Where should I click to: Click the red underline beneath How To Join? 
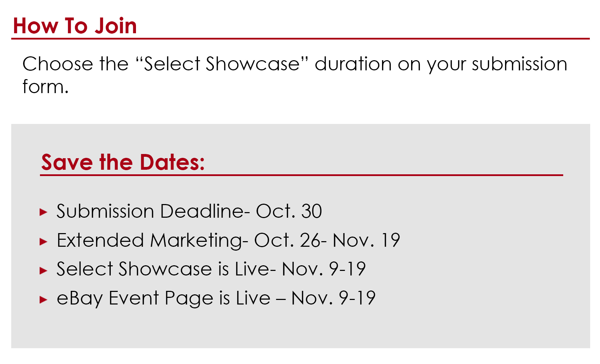tap(300, 38)
